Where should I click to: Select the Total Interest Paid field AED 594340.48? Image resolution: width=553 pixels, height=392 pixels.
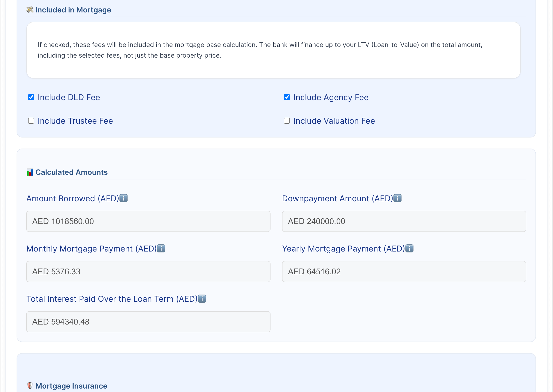point(148,322)
